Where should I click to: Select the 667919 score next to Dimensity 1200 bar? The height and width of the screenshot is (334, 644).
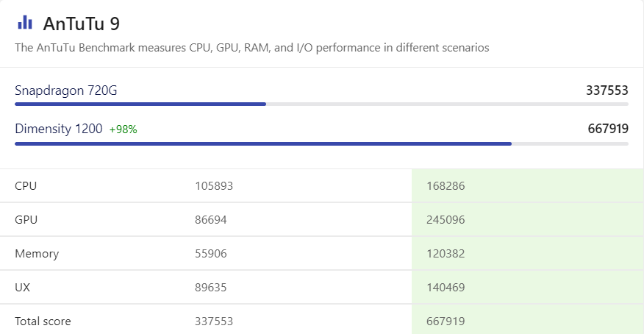coord(608,129)
